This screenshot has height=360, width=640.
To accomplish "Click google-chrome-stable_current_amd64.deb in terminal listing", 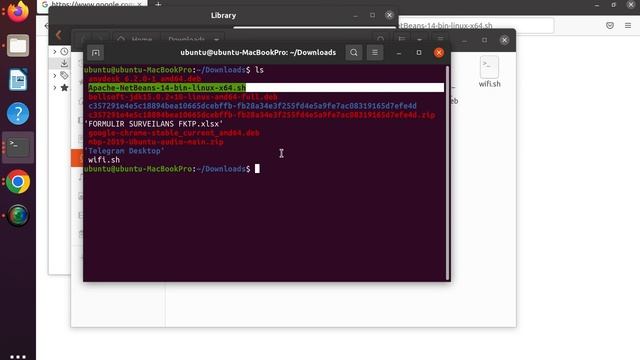I will [x=174, y=133].
